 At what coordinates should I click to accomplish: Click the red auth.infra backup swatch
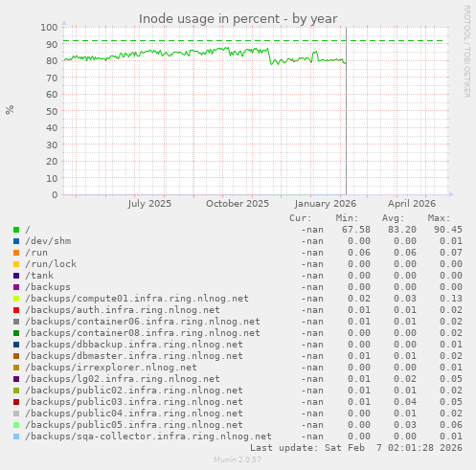tap(16, 310)
